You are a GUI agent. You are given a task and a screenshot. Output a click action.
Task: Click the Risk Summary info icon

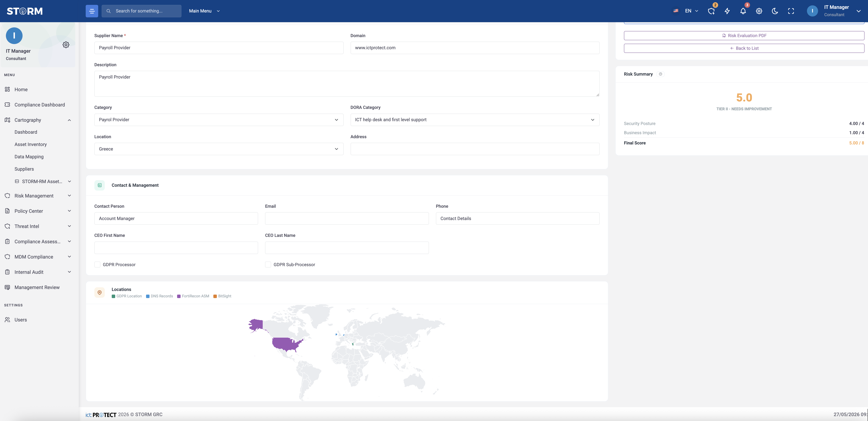[660, 74]
